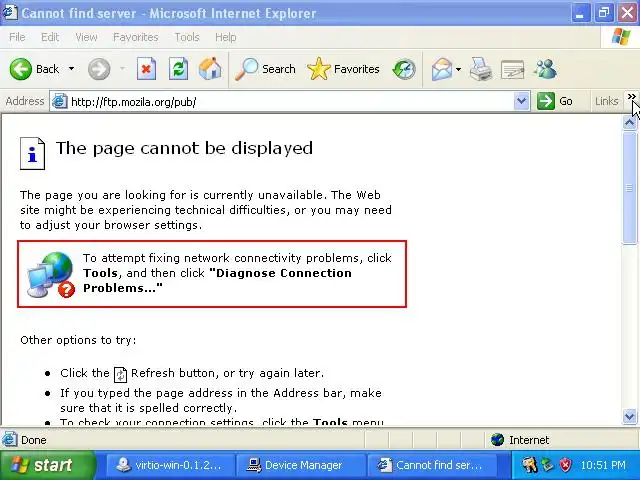Click the vertical scrollbar thumb
Image resolution: width=640 pixels, height=480 pixels.
pyautogui.click(x=629, y=188)
